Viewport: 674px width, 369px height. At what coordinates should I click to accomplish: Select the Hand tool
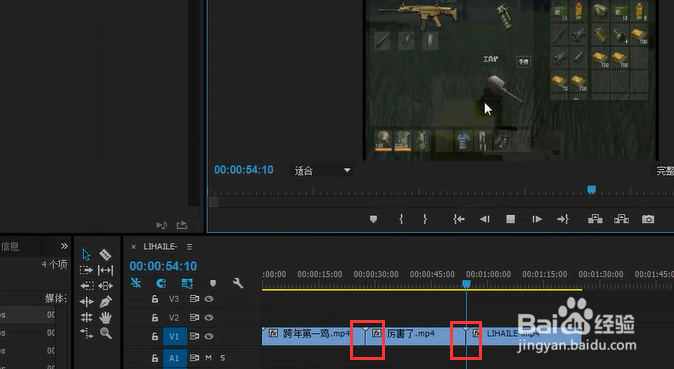point(105,317)
